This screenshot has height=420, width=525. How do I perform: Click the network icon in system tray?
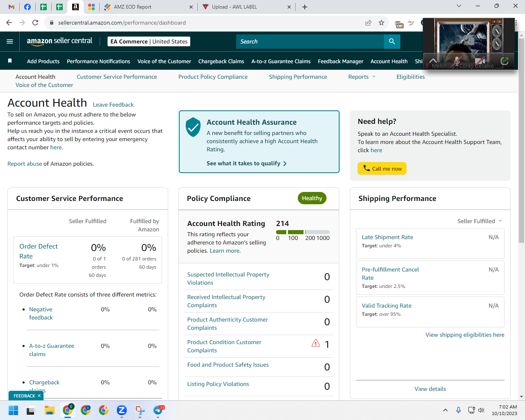click(471, 410)
